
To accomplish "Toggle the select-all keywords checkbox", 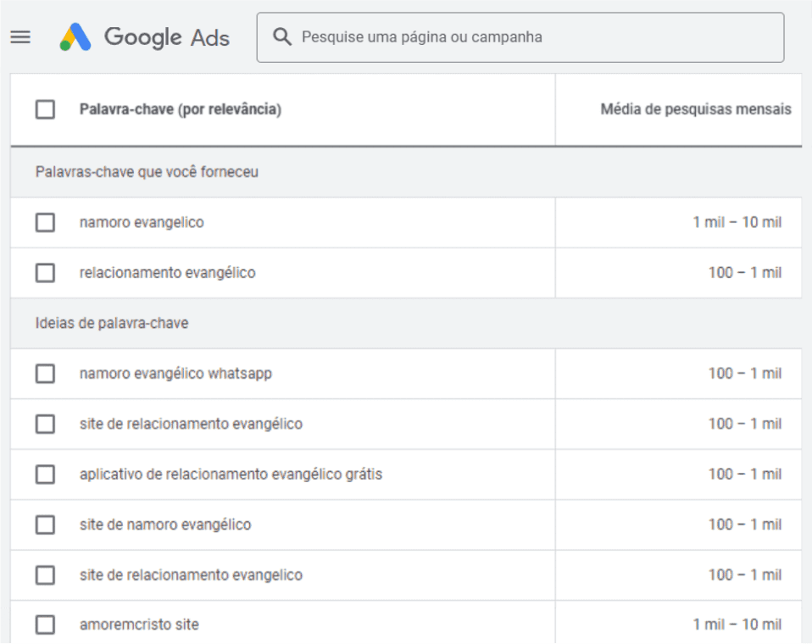I will pyautogui.click(x=46, y=109).
